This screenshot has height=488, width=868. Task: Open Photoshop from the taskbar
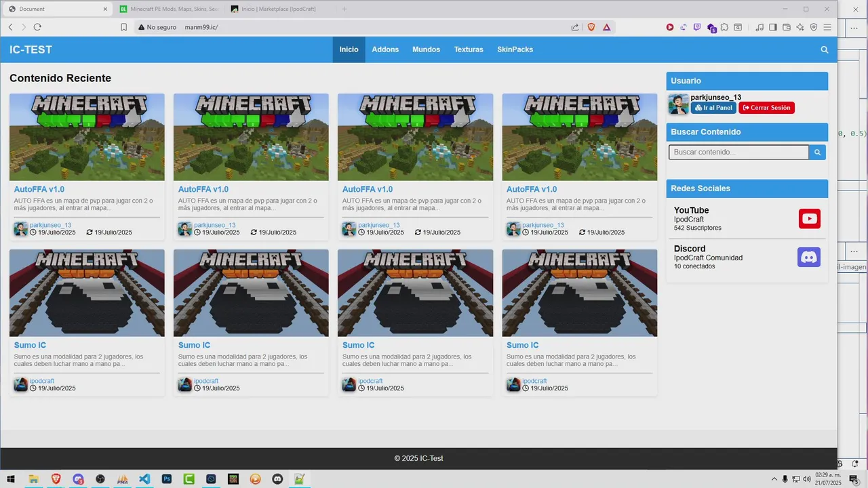tap(166, 479)
